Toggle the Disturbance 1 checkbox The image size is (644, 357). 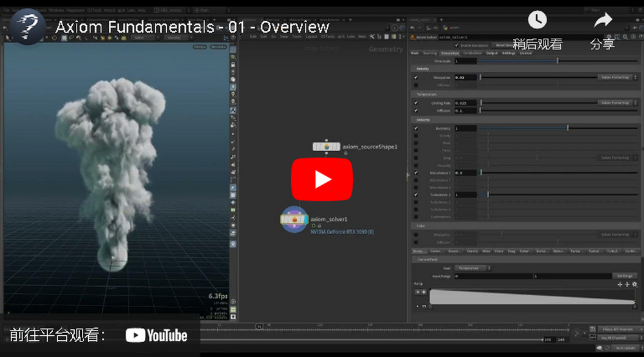point(416,173)
